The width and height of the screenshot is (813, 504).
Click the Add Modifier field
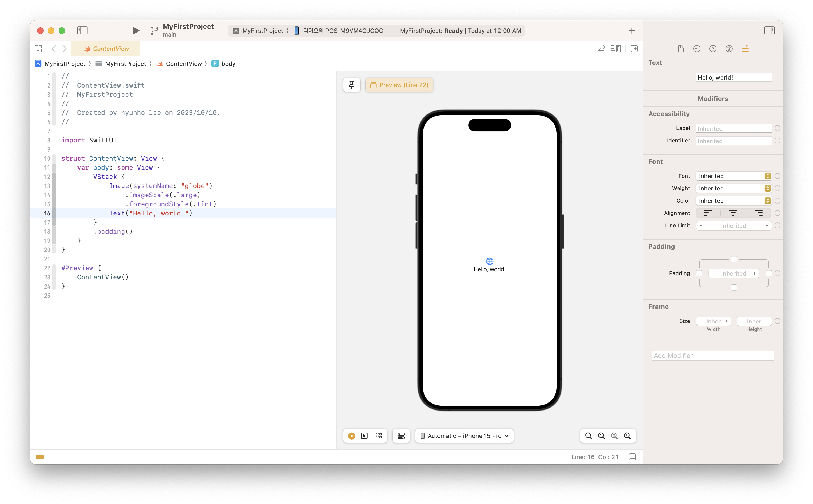pyautogui.click(x=713, y=355)
